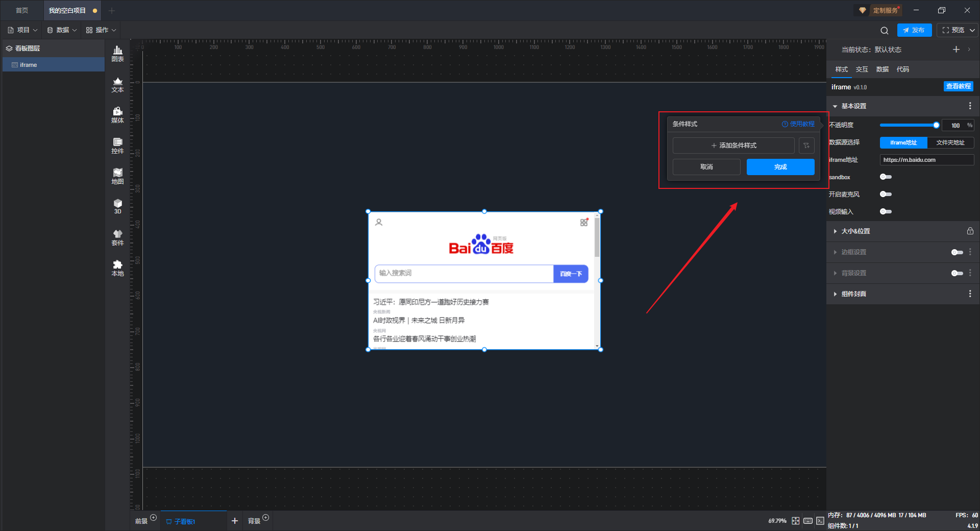Enable the sandbox toggle
Screen dimensions: 980x531
(886, 177)
